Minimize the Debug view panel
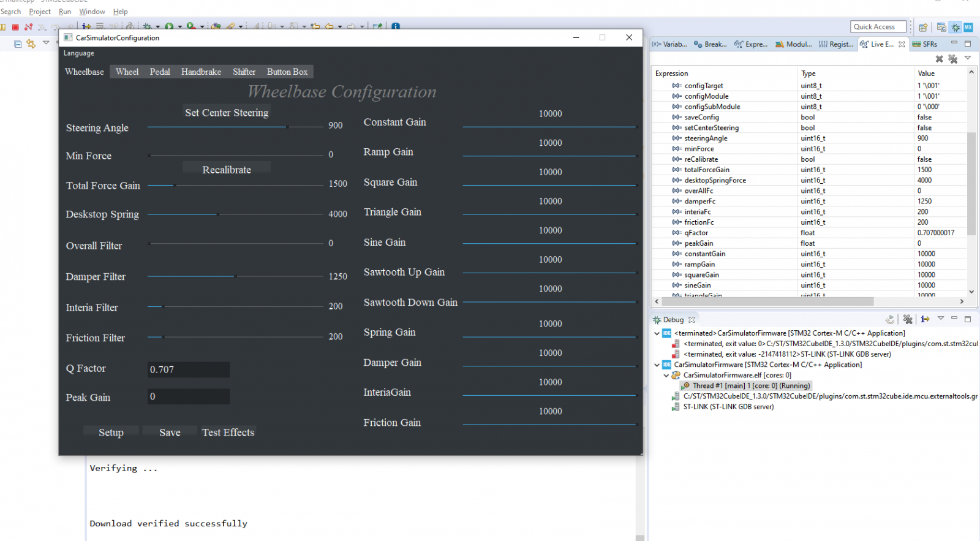 954,318
